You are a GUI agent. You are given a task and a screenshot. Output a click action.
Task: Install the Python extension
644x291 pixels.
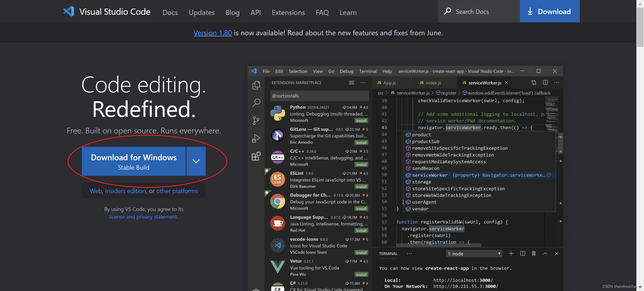pyautogui.click(x=361, y=121)
